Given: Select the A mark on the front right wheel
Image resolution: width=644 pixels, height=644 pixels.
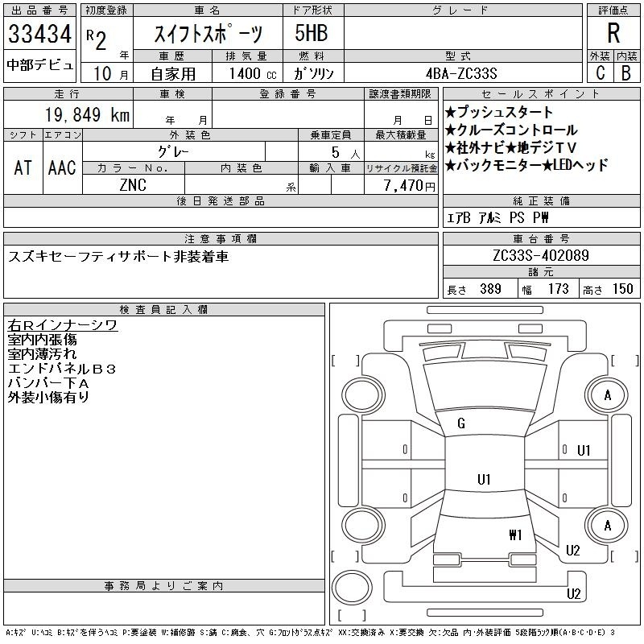Looking at the screenshot, I should (608, 395).
